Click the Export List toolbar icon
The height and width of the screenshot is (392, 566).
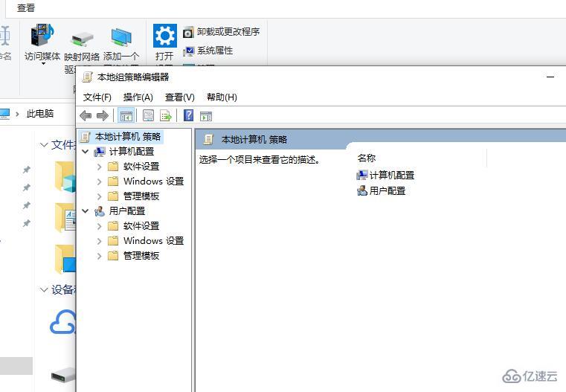pos(166,116)
